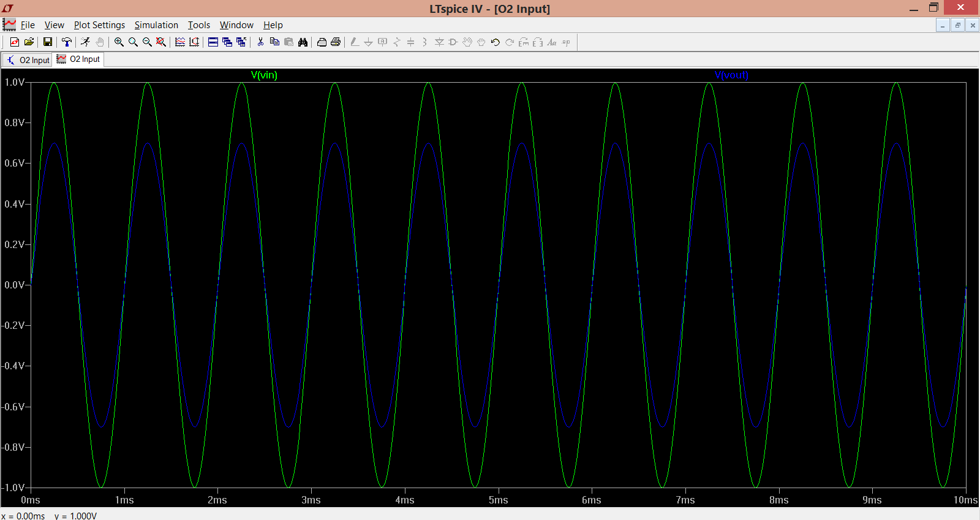Click the Zoom In magnifier icon
This screenshot has width=980, height=520.
point(119,42)
